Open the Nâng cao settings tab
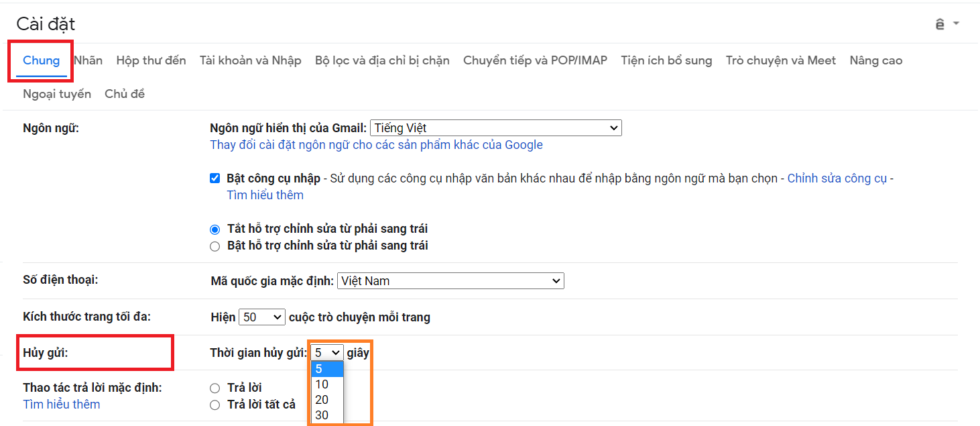 (x=875, y=60)
